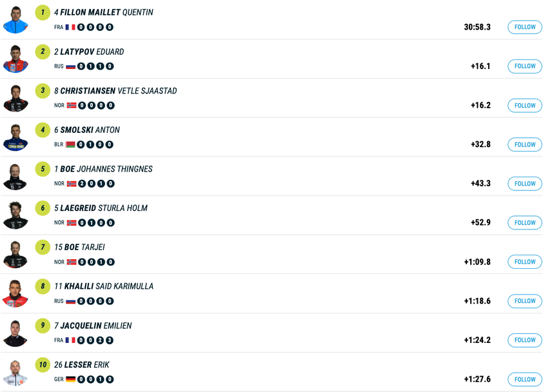Open Laegreid Sturla Holm's name link
Viewport: 543px width, 392px height.
pos(101,208)
